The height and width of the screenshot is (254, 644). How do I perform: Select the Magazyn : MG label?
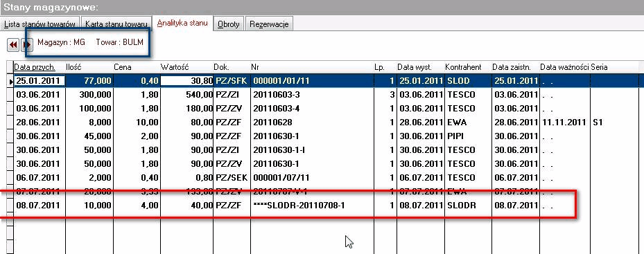[61, 42]
